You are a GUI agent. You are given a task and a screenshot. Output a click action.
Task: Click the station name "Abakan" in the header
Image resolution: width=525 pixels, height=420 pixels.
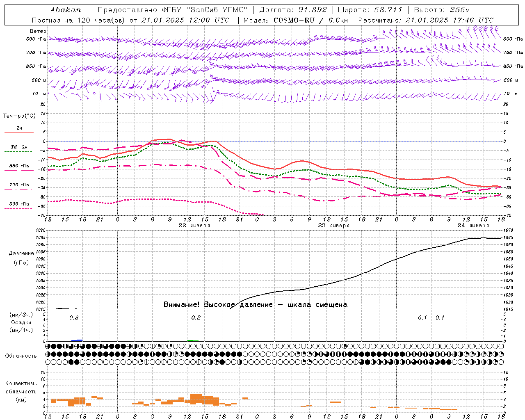(66, 10)
